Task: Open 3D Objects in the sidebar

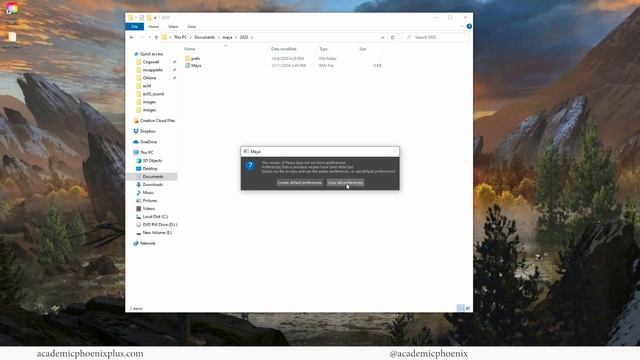Action: [x=152, y=160]
